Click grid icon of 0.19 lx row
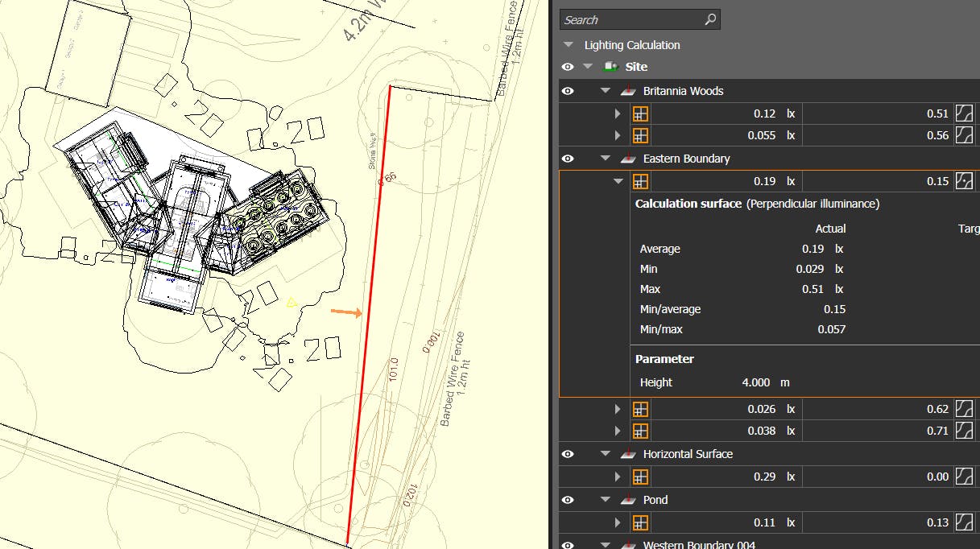 pos(640,181)
